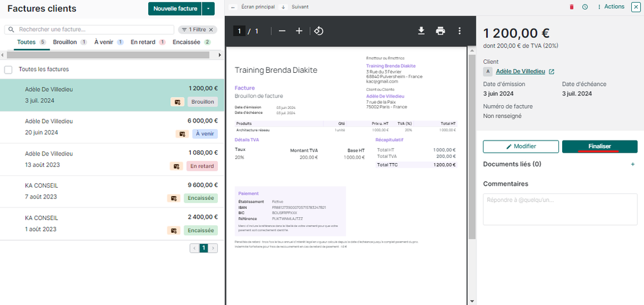This screenshot has height=305, width=644.
Task: Open the Actions menu
Action: point(610,7)
